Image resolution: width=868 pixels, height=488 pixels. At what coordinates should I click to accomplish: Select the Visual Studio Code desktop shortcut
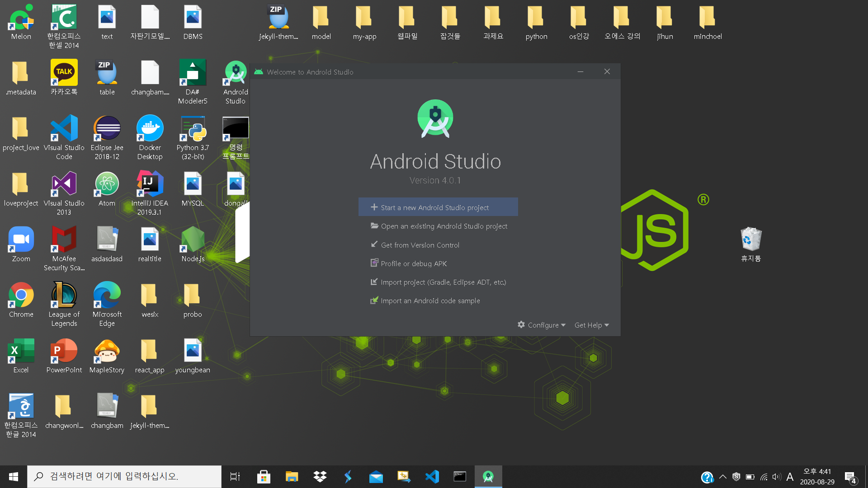pyautogui.click(x=64, y=137)
